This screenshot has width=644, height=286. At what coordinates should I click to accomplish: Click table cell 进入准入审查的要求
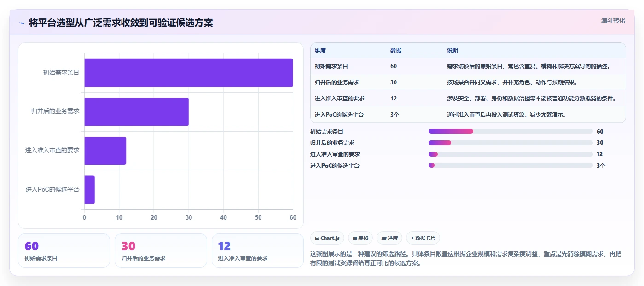click(x=340, y=98)
